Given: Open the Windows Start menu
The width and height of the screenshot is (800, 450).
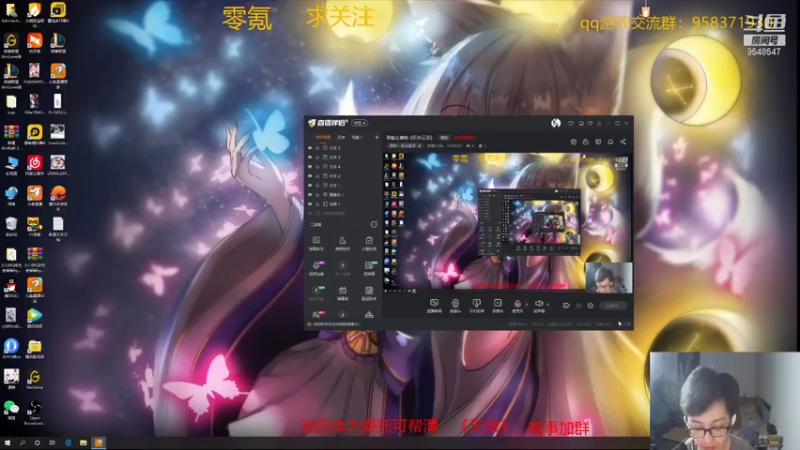Looking at the screenshot, I should 7,443.
